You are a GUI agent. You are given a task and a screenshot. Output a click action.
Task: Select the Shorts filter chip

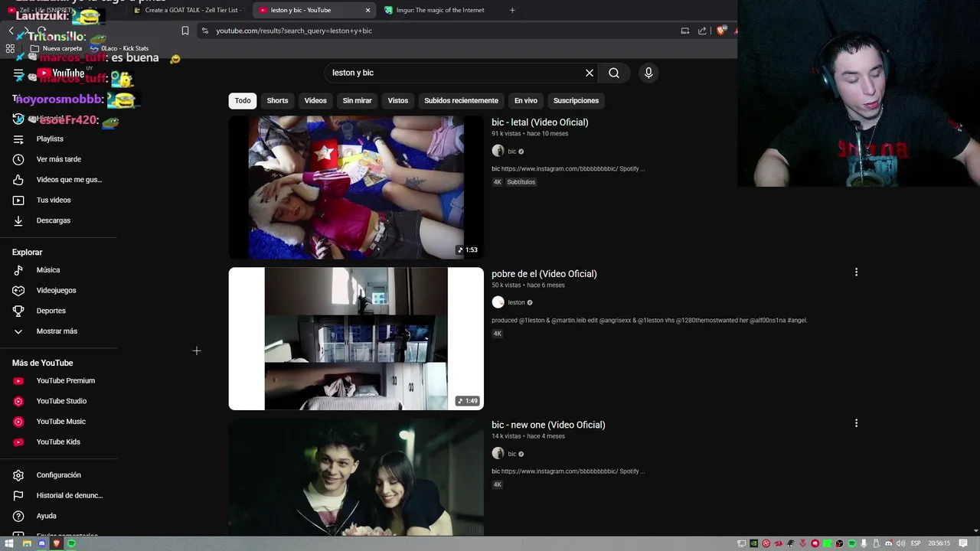coord(277,100)
